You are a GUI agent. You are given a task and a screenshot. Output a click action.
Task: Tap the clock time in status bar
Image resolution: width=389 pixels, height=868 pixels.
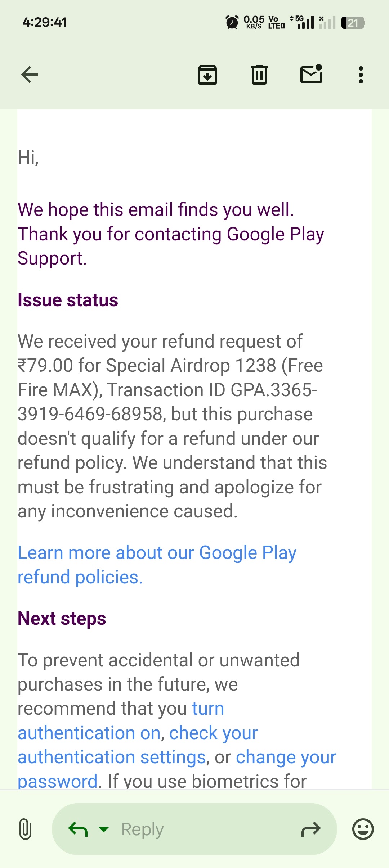click(45, 22)
